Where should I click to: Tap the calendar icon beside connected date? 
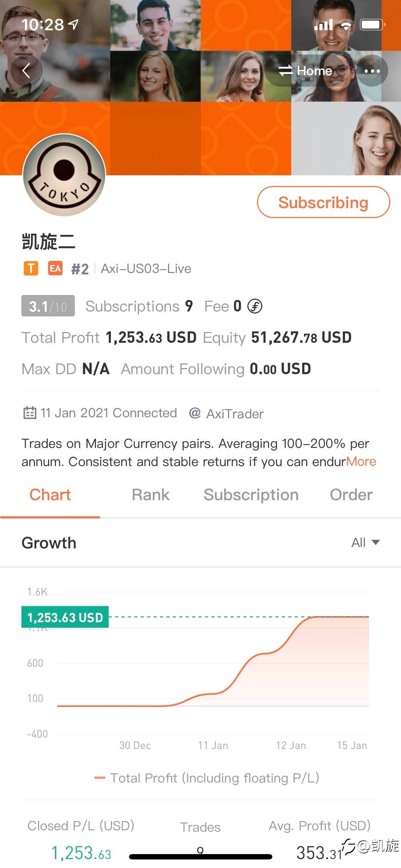pos(30,413)
